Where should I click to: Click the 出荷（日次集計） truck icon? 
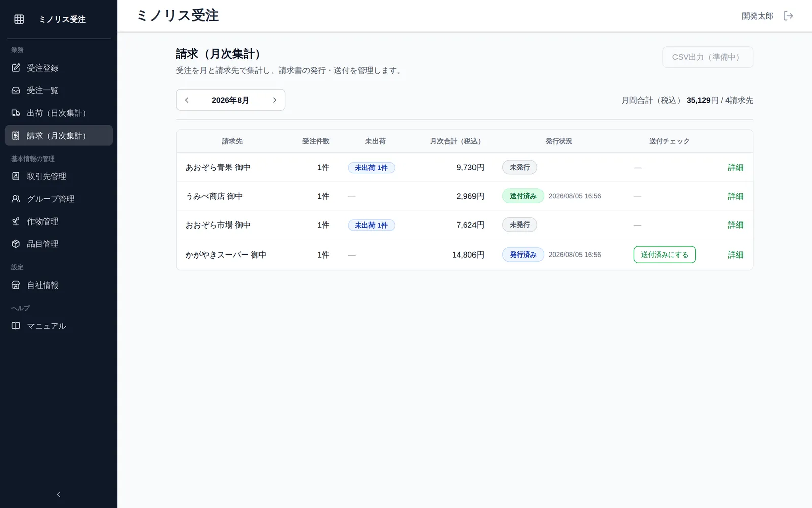[16, 113]
